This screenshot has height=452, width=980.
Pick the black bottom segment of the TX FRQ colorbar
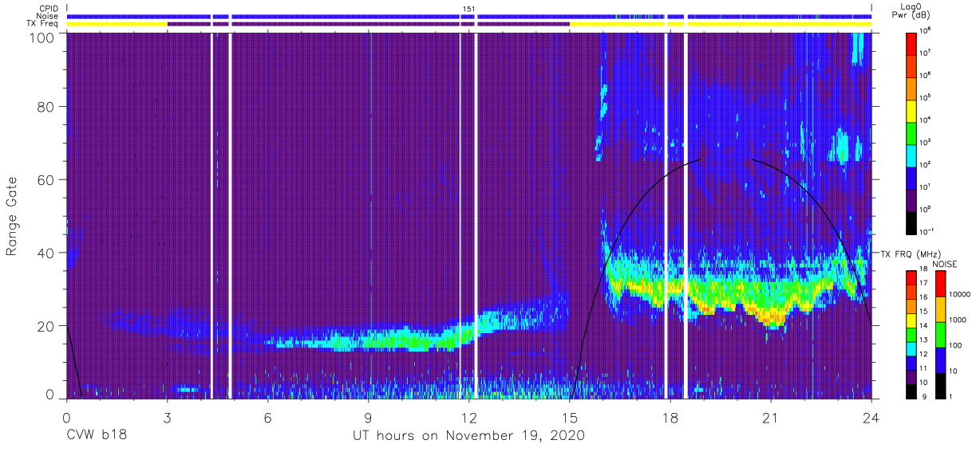pyautogui.click(x=912, y=391)
